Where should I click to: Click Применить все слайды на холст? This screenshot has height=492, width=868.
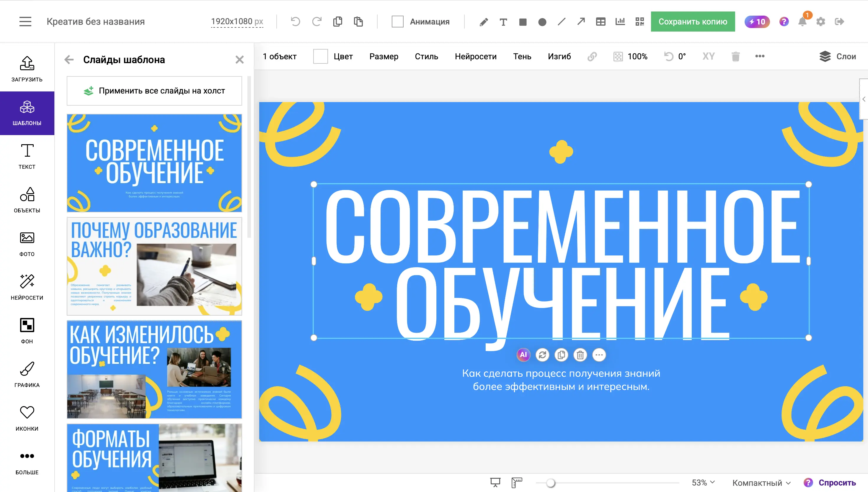tap(154, 91)
